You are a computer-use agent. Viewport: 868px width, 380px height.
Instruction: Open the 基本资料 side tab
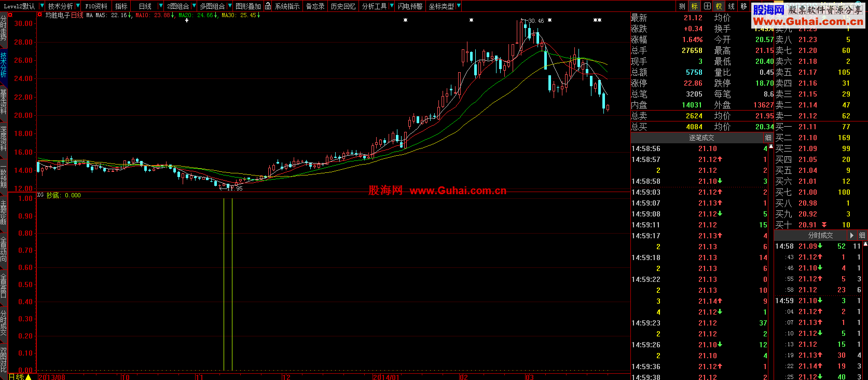click(x=4, y=102)
